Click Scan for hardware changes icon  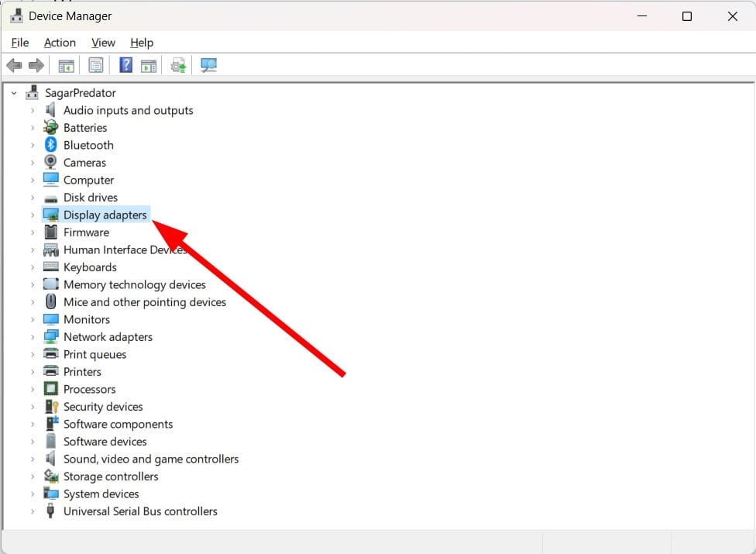209,65
